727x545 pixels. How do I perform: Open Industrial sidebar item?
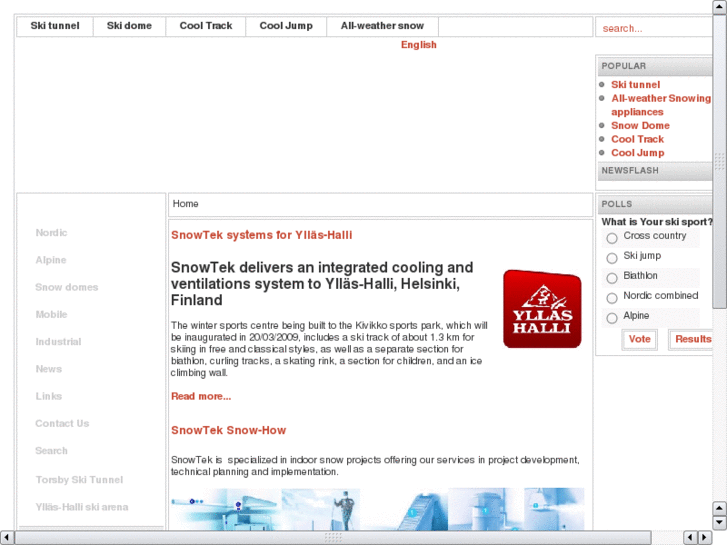(x=58, y=342)
